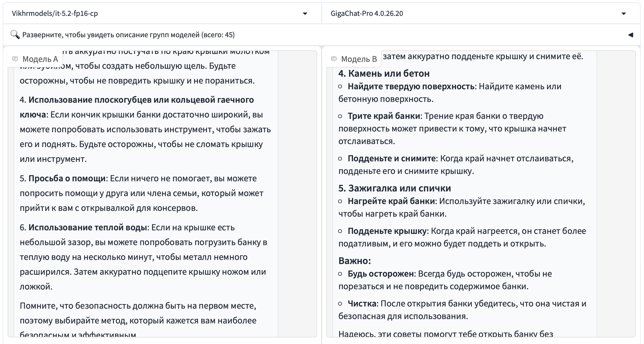The width and height of the screenshot is (644, 344).
Task: Click the heading 4. Камень или бетон
Action: (384, 73)
